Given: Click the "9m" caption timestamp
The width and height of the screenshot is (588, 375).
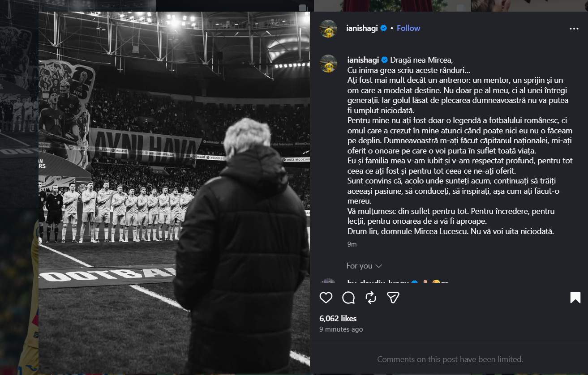Looking at the screenshot, I should pos(352,244).
